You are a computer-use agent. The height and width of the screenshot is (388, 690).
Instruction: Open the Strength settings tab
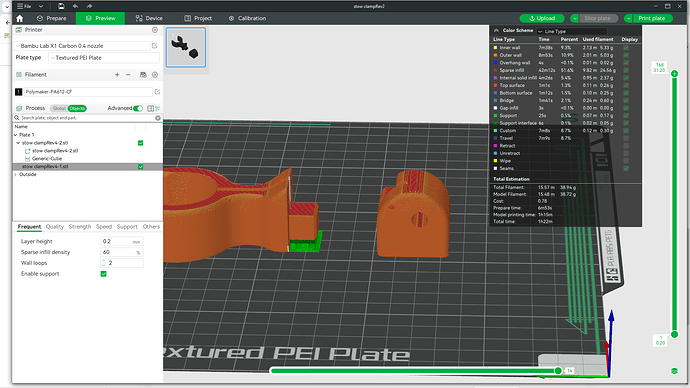coord(80,227)
